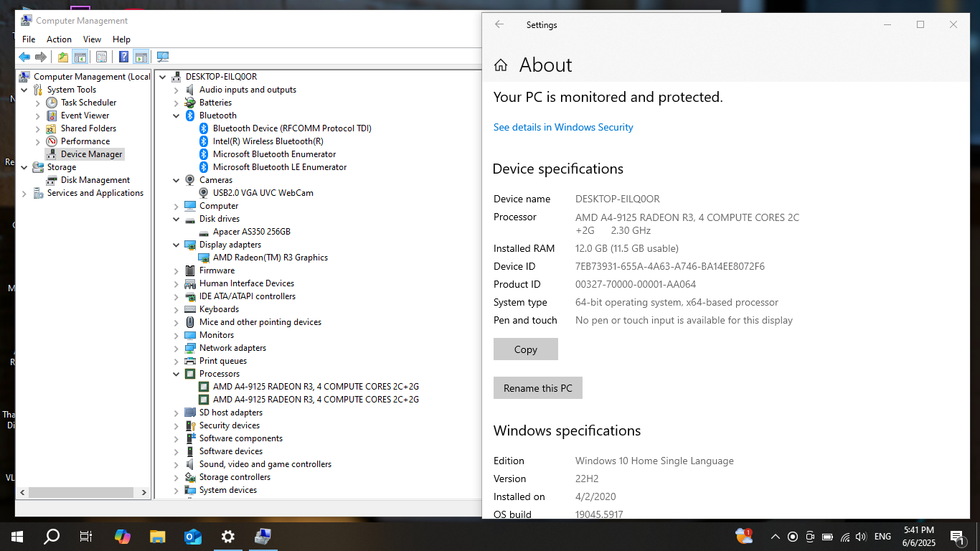
Task: Select the AMD Radeon(TM) R3 Graphics adapter
Action: click(x=270, y=258)
